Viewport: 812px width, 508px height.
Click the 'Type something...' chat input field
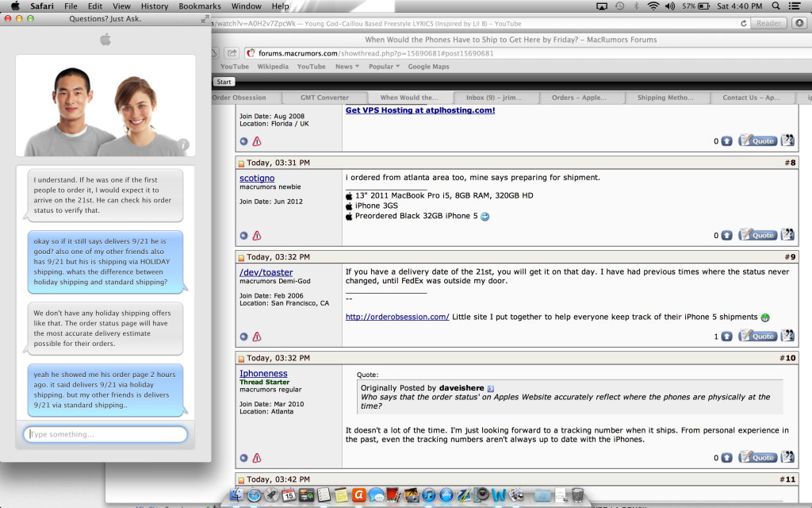[x=105, y=434]
